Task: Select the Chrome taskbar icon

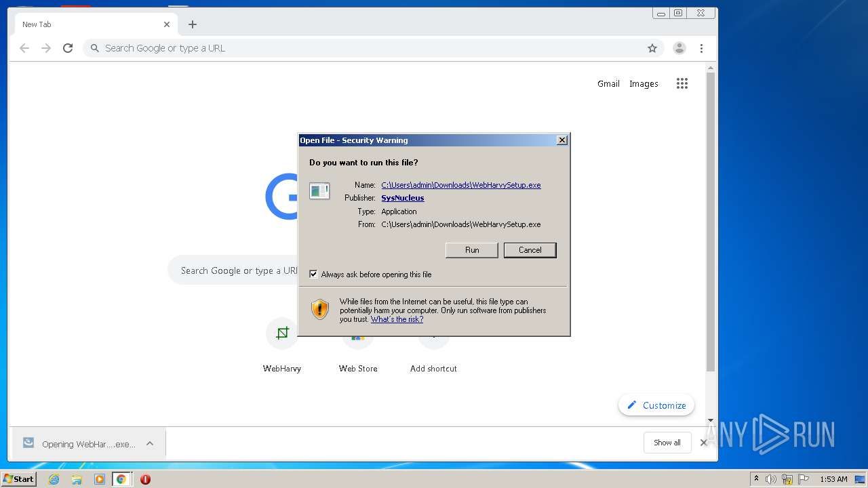Action: pos(121,479)
